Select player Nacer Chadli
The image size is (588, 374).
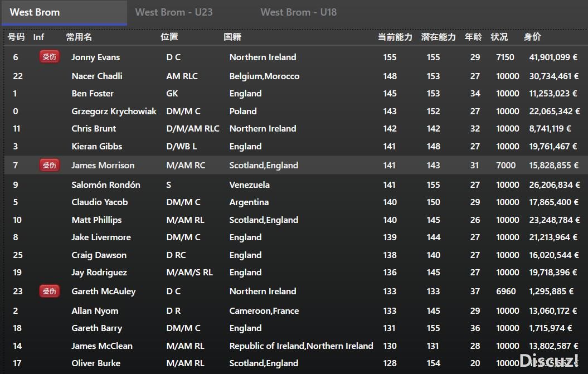[x=97, y=76]
